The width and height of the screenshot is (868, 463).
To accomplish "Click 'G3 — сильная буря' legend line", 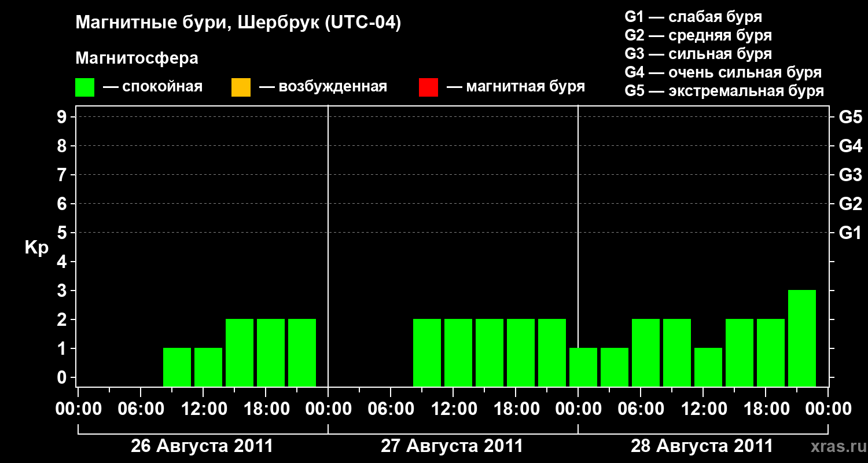I will tap(698, 54).
